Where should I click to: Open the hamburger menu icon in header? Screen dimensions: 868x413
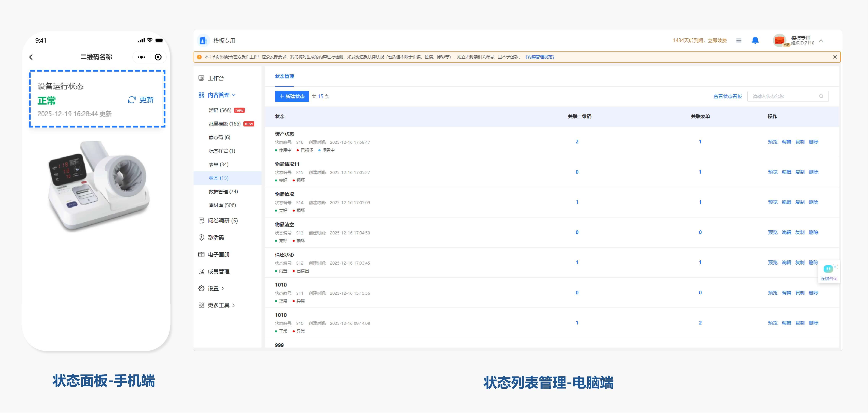point(739,40)
